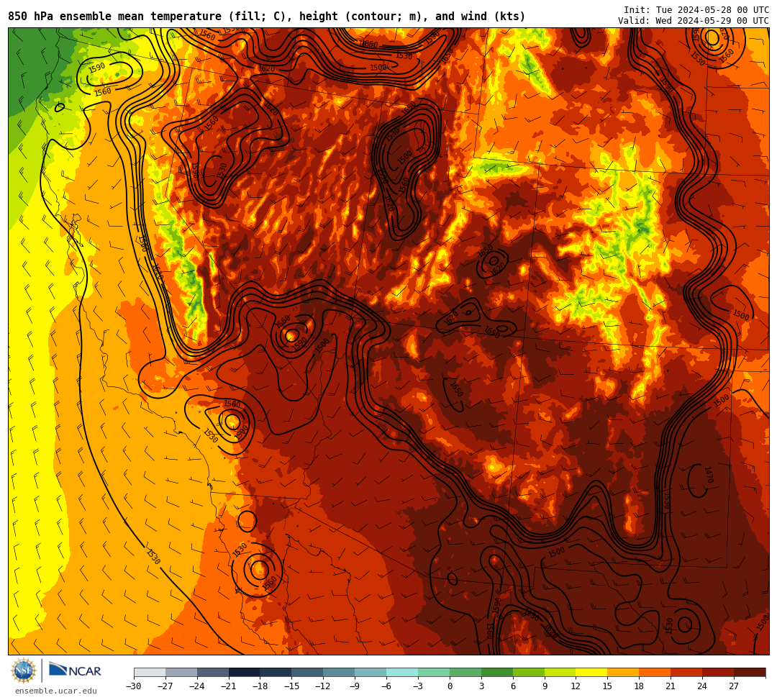This screenshot has height=700, width=777.
Task: Click the -15 colorbar tick label
Action: click(292, 686)
